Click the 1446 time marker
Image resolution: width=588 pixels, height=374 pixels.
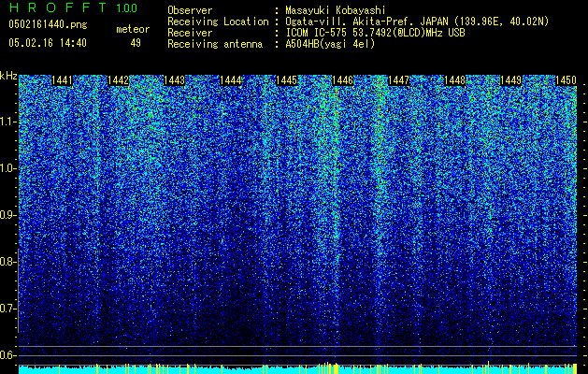click(342, 80)
